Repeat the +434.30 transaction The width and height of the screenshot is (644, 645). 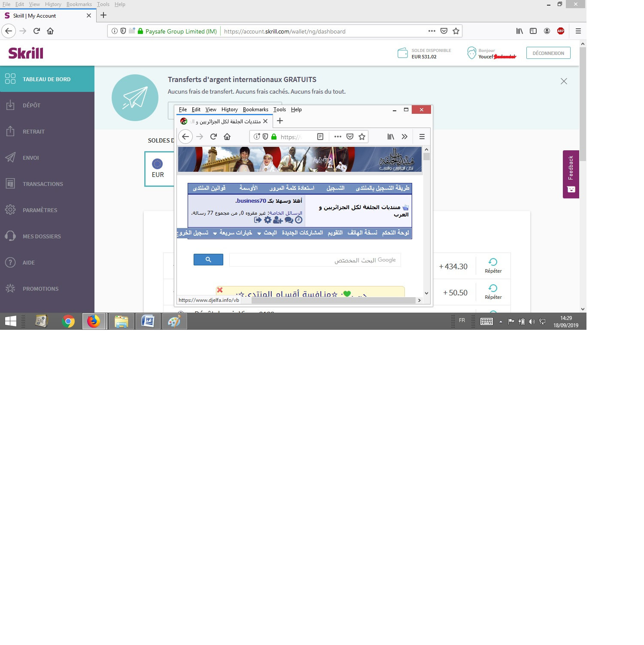coord(493,266)
